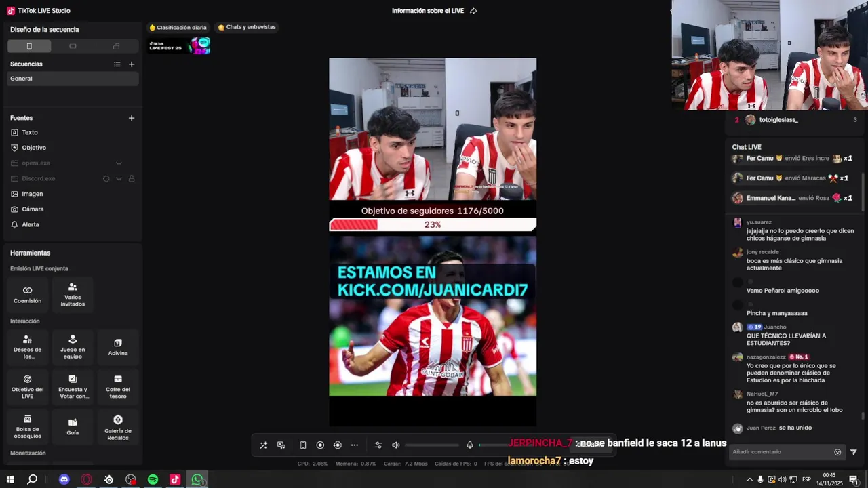Open the emoji picker in chat
Viewport: 868px width, 488px height.
[x=837, y=452]
